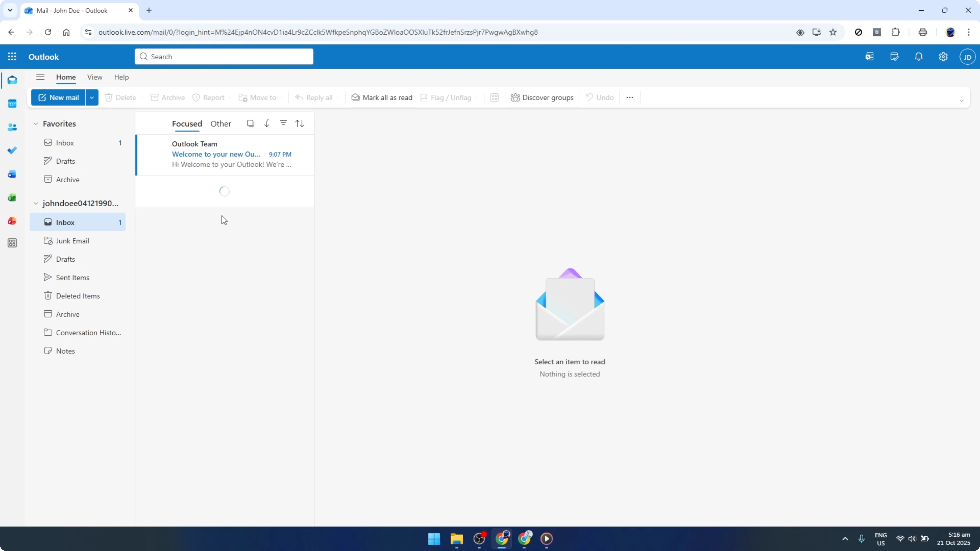
Task: Expand the New mail dropdown arrow
Action: [x=92, y=98]
